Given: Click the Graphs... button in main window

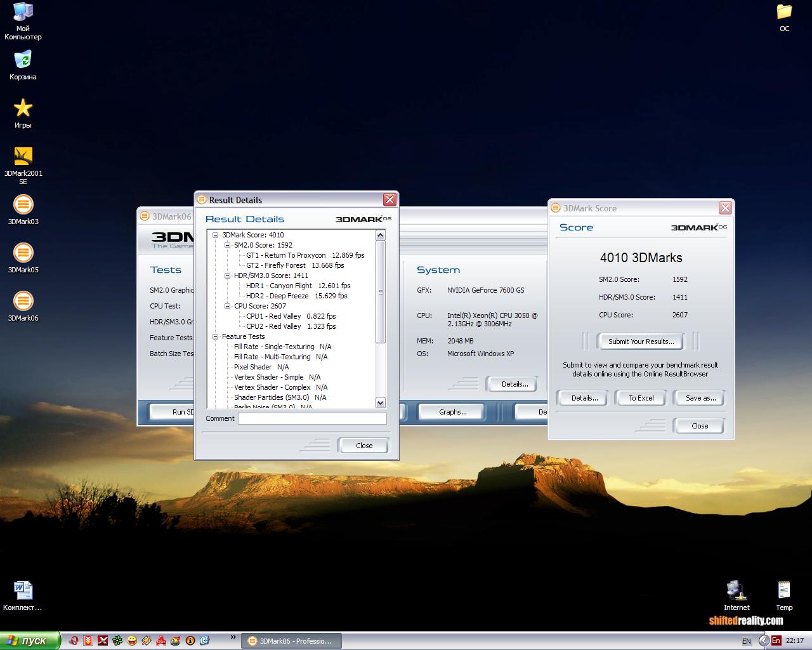Looking at the screenshot, I should click(x=452, y=412).
